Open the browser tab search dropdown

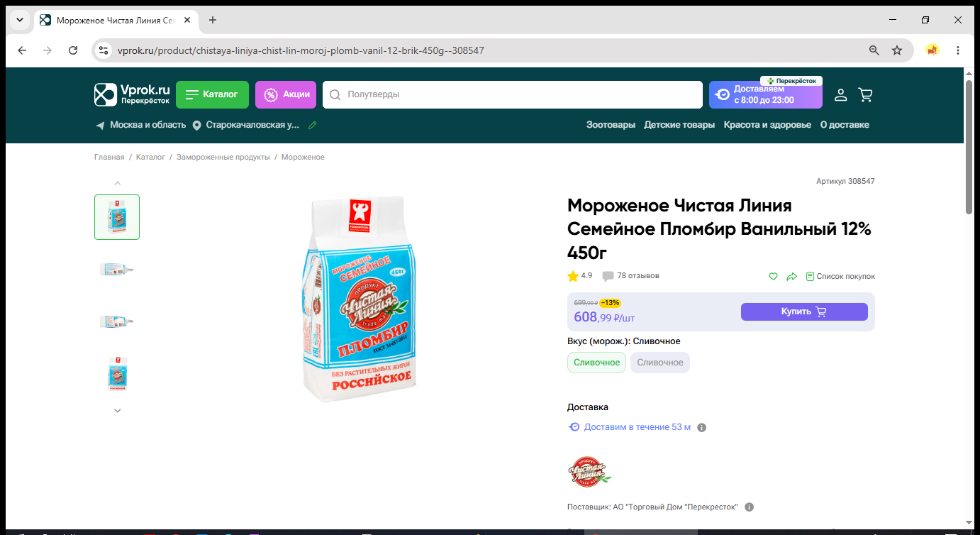pyautogui.click(x=19, y=20)
